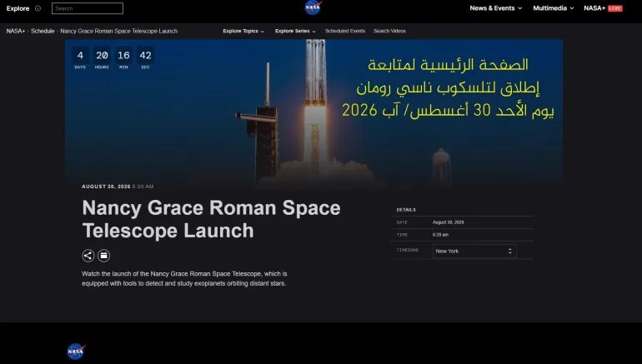Click the countdown DAYS value
Screen dimensions: 642x364
point(80,55)
